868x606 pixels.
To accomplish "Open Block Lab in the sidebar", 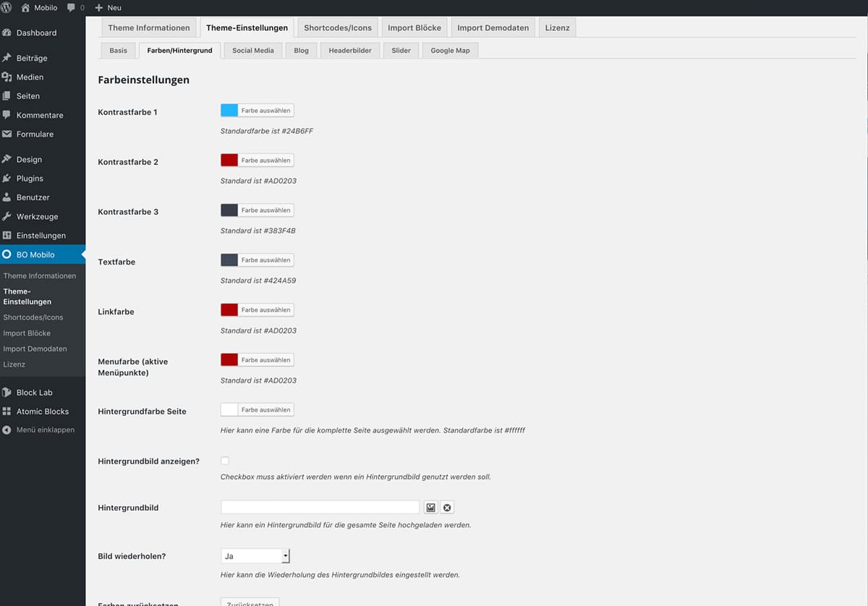I will pos(35,393).
